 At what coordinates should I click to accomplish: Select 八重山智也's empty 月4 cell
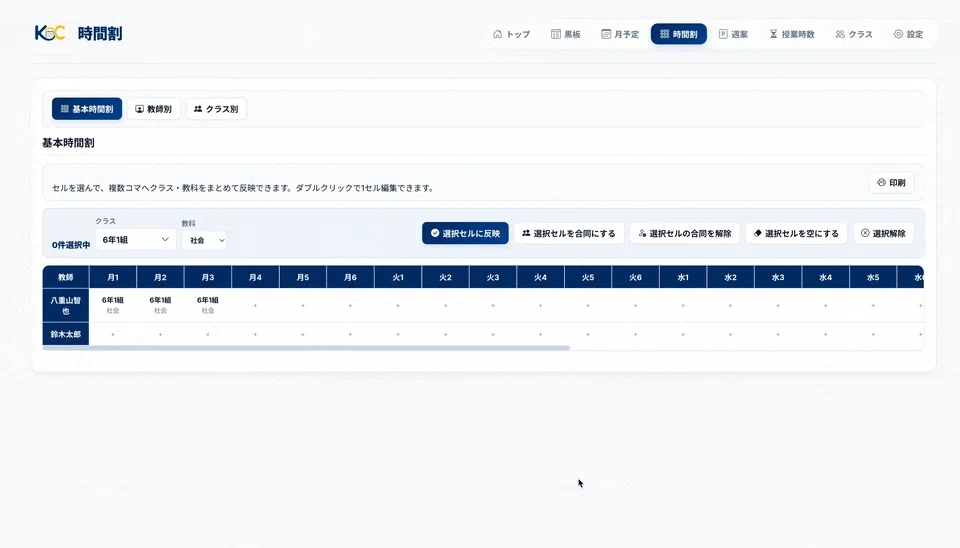(x=255, y=305)
